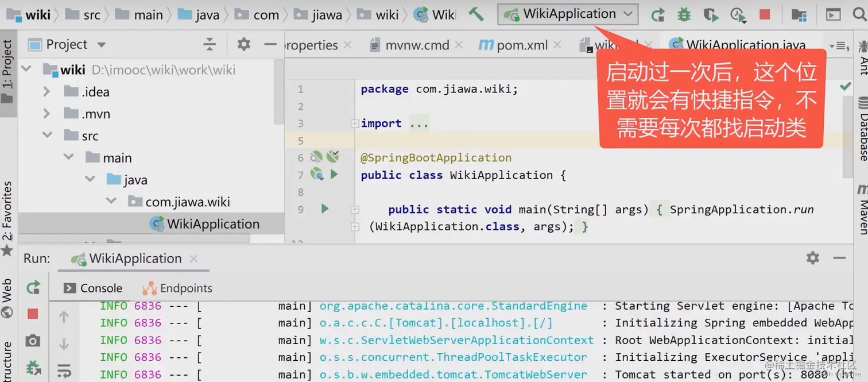Run with profiler clock icon
Viewport: 868px width, 382px height.
pos(738,15)
